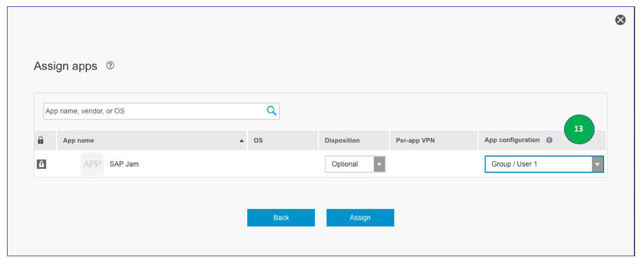Show info tooltip for App configuration

click(x=550, y=140)
